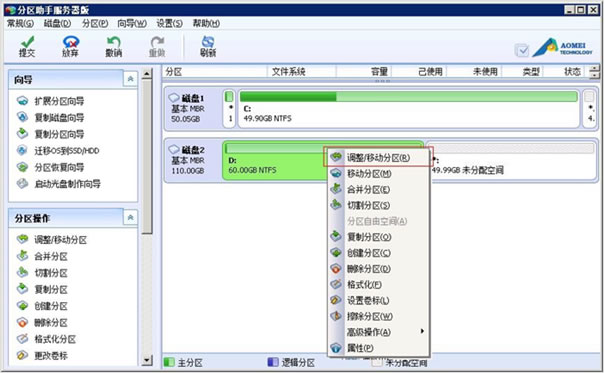The height and width of the screenshot is (373, 604).
Task: Open the 磁盘(D) menu
Action: coord(57,24)
